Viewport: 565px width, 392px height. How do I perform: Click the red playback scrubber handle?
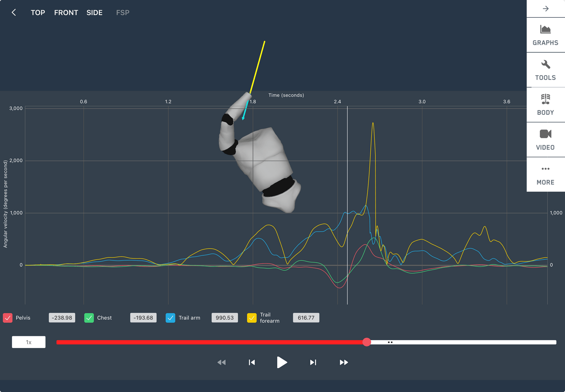pos(366,342)
